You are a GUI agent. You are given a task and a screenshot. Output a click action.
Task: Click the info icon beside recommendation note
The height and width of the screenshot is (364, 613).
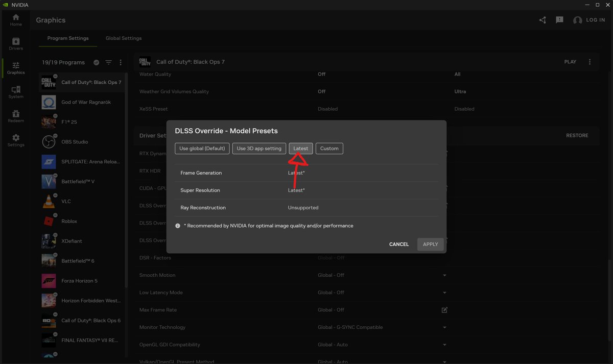click(x=178, y=226)
